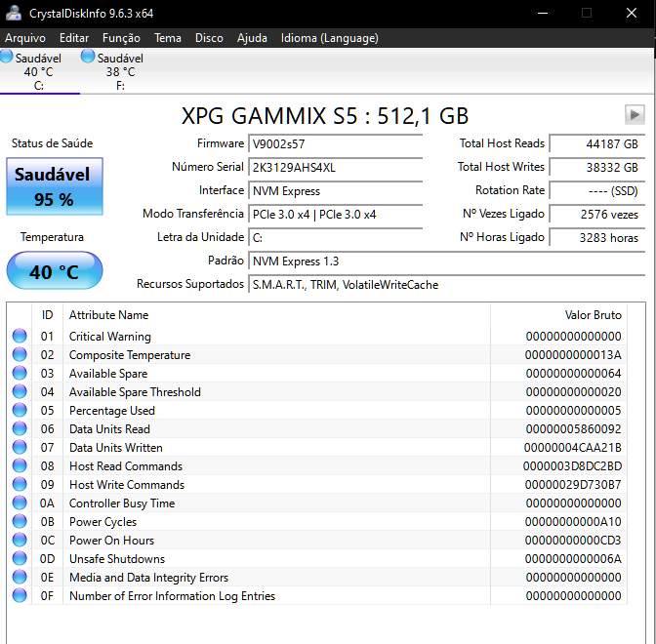Select the Unsafe Shutdowns attribute text
Viewport: 656px width, 644px height.
tap(117, 559)
